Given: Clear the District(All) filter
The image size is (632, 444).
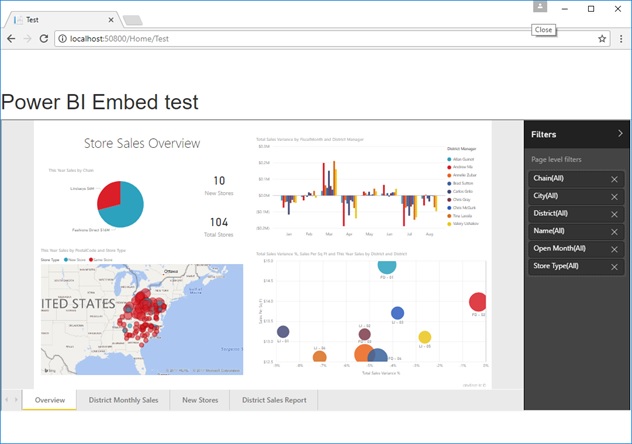Looking at the screenshot, I should 614,214.
